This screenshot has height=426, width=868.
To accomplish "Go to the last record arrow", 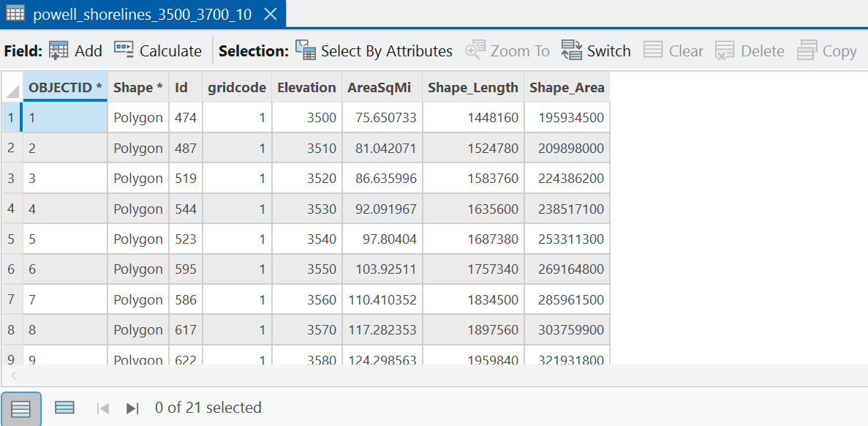I will tap(132, 409).
